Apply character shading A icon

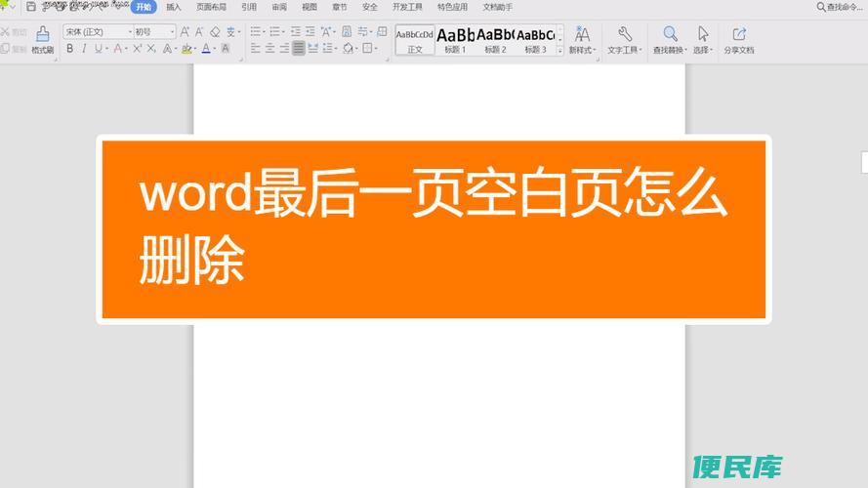[x=226, y=49]
